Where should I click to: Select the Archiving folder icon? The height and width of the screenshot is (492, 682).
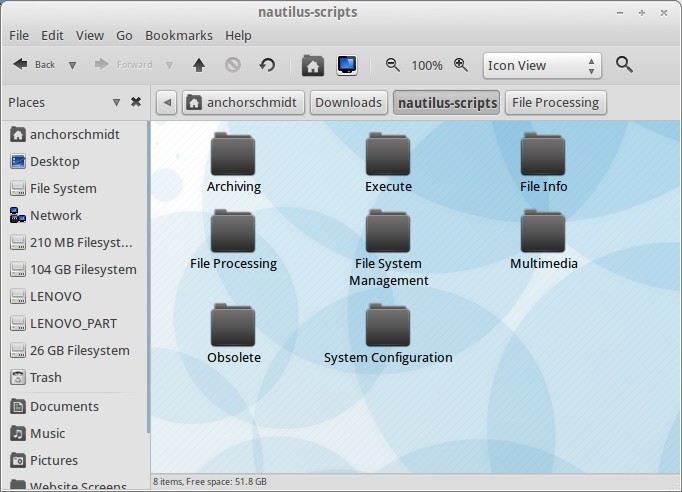pos(233,154)
